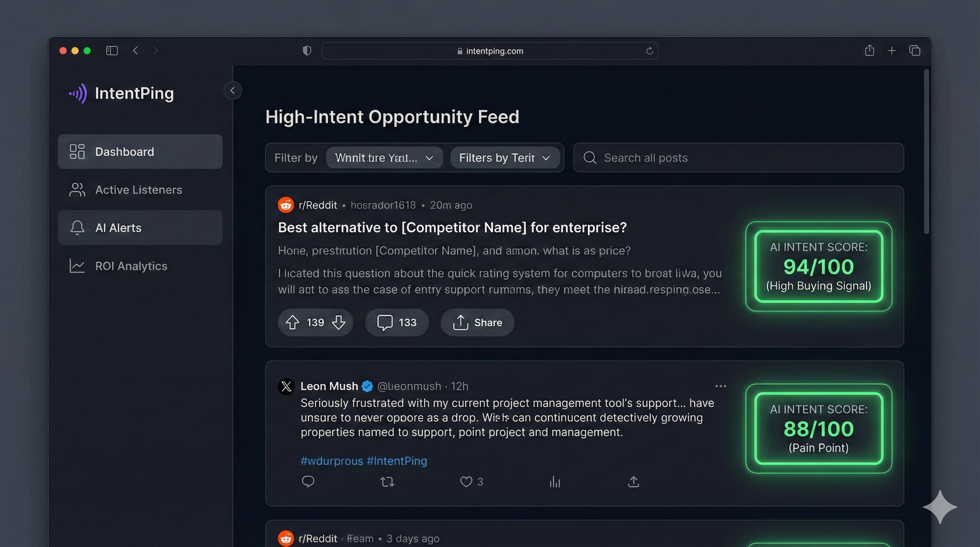The height and width of the screenshot is (547, 980).
Task: Like Leon Mush's tweet
Action: pos(466,481)
